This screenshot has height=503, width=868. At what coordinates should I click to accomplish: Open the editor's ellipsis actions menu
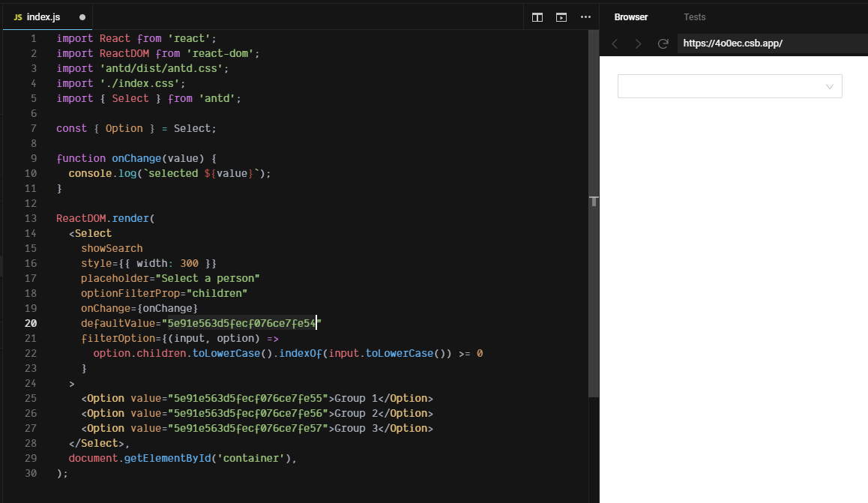[585, 16]
